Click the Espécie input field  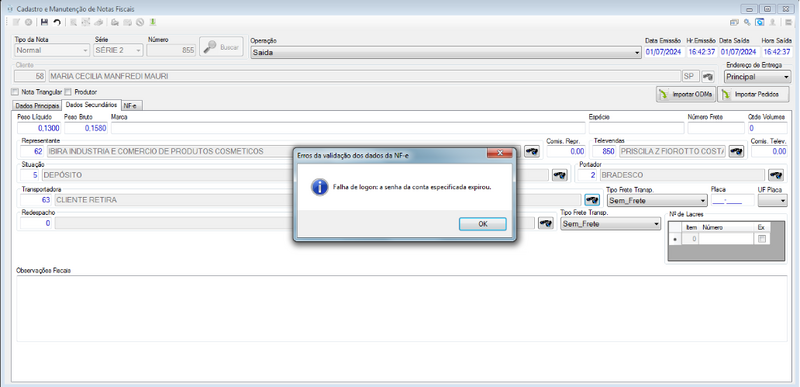636,128
